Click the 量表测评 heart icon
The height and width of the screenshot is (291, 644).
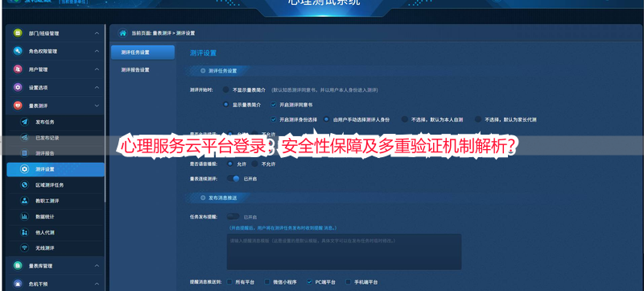(17, 106)
